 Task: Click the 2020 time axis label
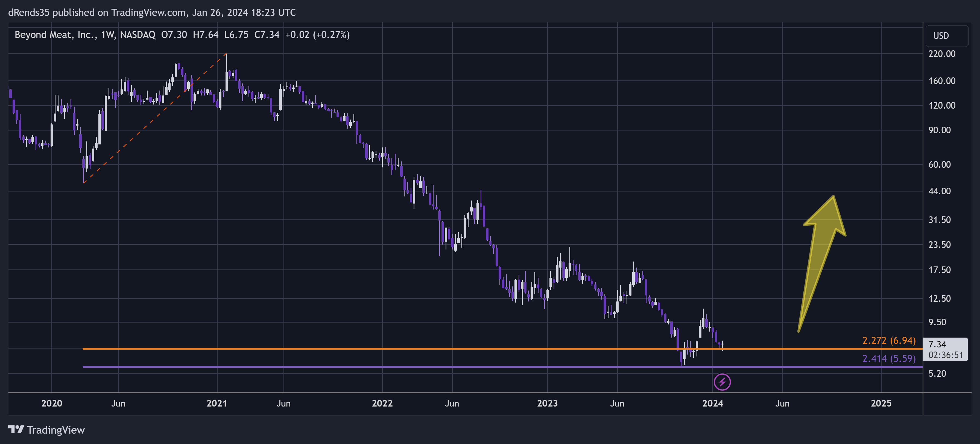point(52,403)
